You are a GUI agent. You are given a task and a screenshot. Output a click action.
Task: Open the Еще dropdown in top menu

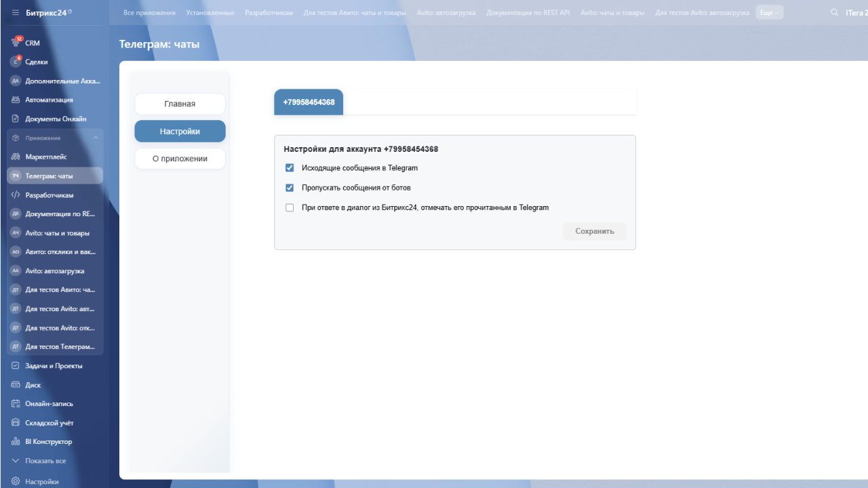coord(770,13)
